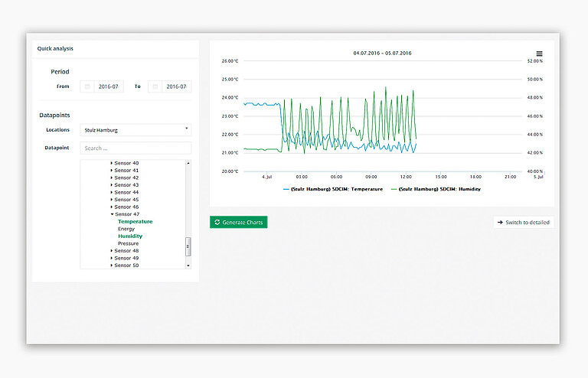The height and width of the screenshot is (378, 588).
Task: Expand Sensor 43 tree node
Action: (111, 184)
